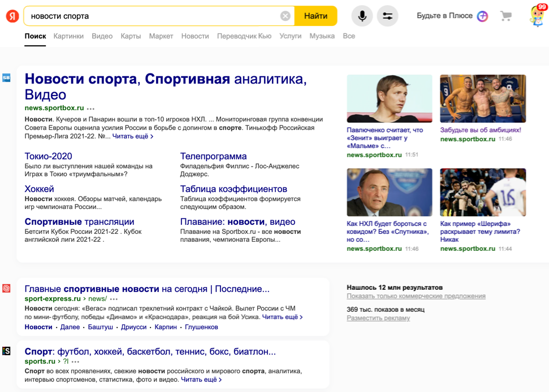
Task: Open the Все tab in navigation
Action: 349,36
